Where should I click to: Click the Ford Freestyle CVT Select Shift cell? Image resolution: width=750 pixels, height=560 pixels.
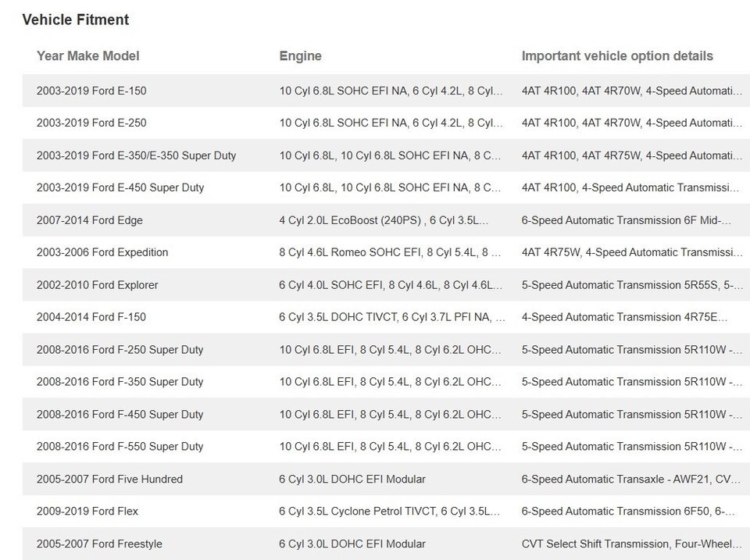pos(631,544)
